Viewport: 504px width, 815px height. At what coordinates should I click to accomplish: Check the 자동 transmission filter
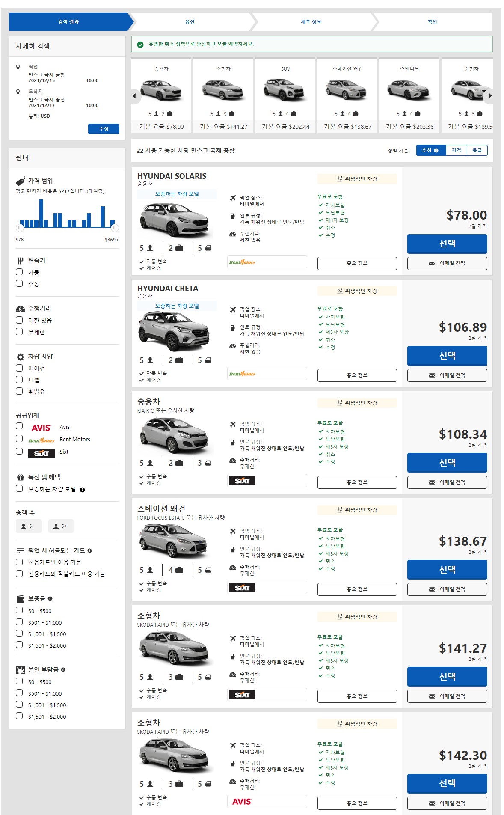[x=19, y=272]
